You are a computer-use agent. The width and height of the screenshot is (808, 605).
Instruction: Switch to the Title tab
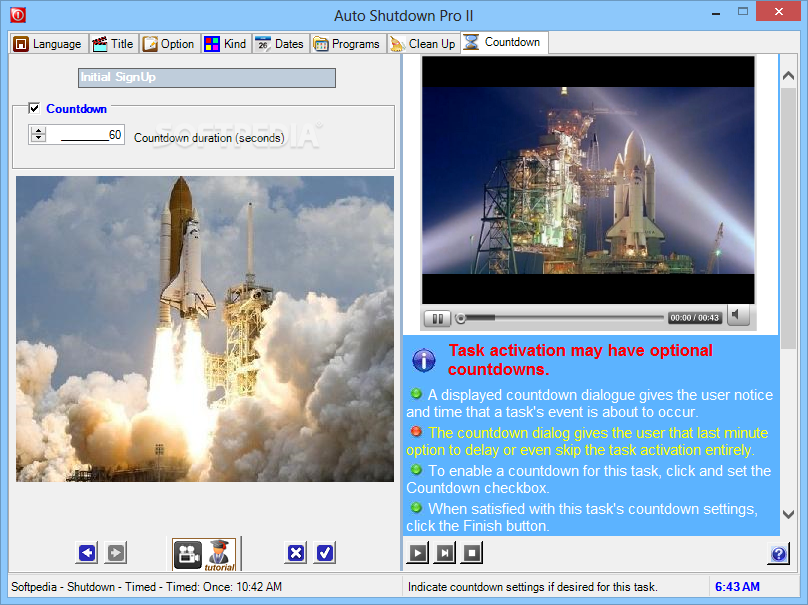[x=113, y=44]
